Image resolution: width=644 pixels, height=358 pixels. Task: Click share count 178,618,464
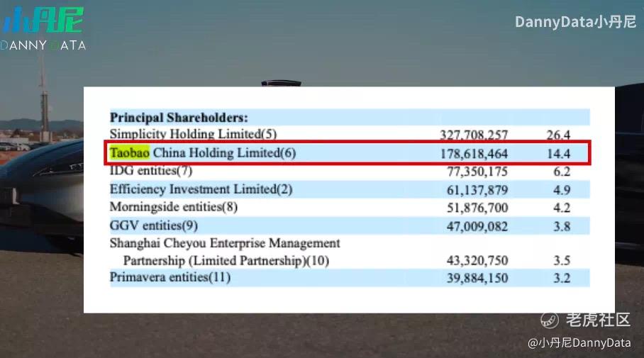(474, 154)
